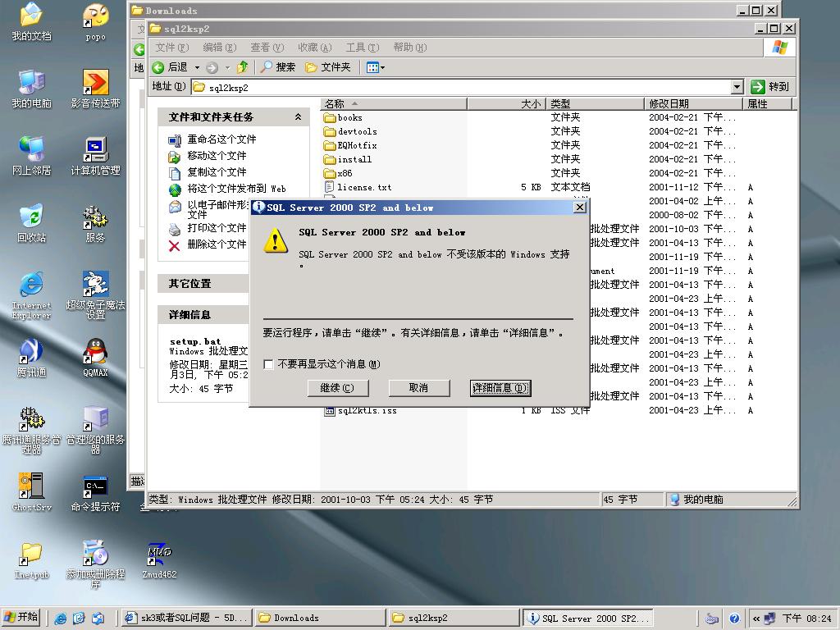Launch GhostSrv desktop shortcut
Viewport: 840px width, 630px height.
pos(31,492)
